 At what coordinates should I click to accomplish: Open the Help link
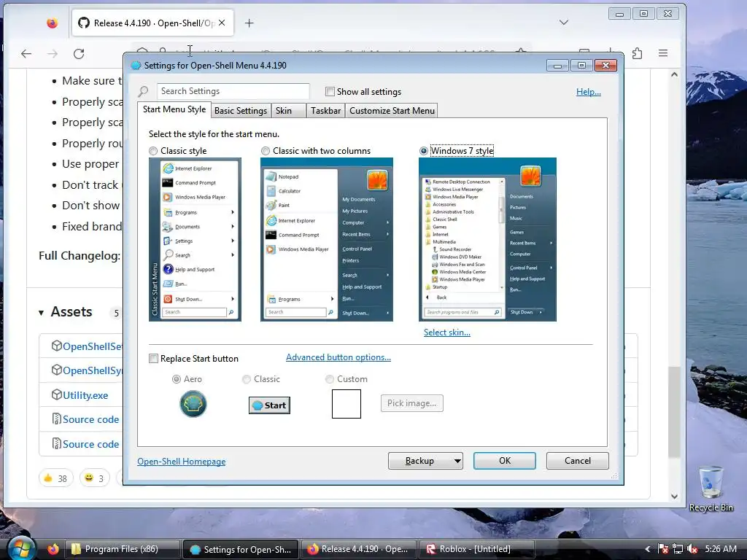point(589,92)
